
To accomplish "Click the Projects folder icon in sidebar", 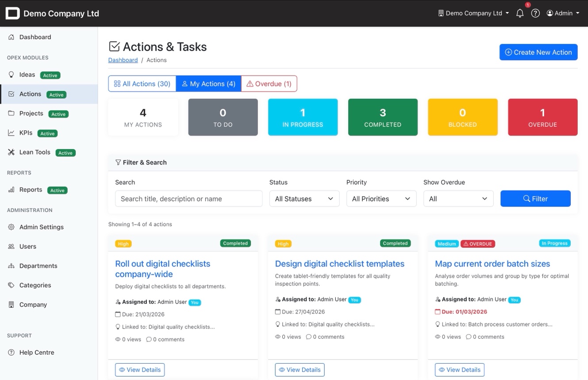I will pos(12,113).
